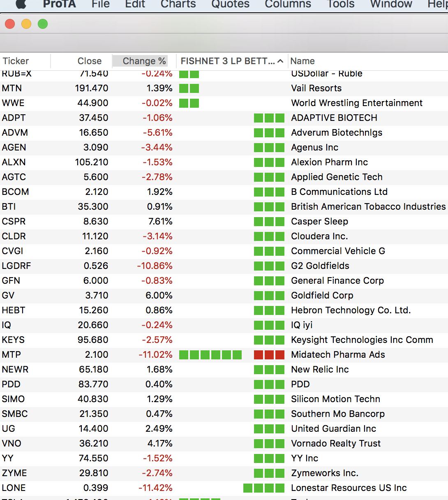This screenshot has height=500, width=448.
Task: Open the Columns menu
Action: 288,4
